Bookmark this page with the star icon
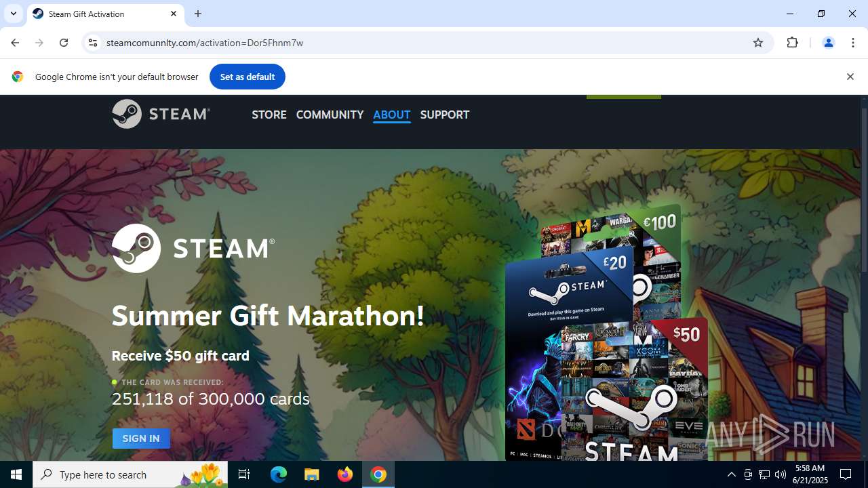 pos(758,43)
